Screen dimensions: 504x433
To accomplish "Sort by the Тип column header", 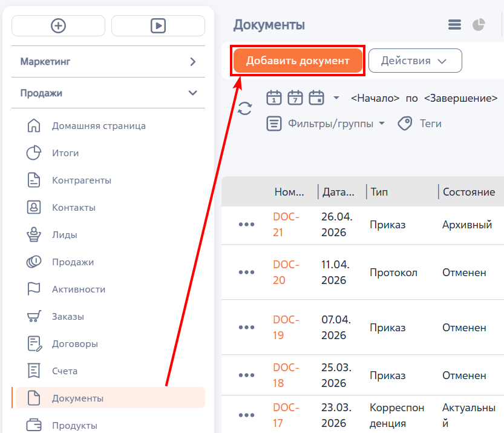I will (379, 192).
